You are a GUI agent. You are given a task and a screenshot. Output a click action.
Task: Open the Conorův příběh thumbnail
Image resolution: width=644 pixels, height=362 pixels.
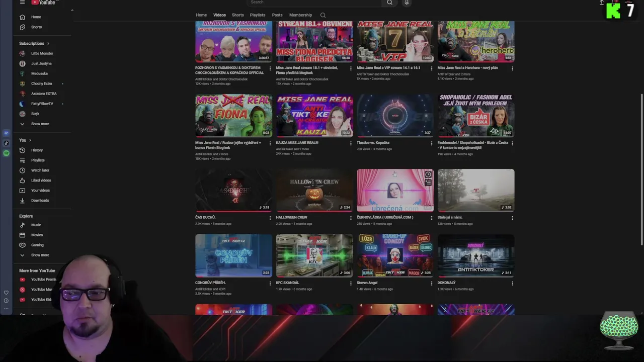233,255
